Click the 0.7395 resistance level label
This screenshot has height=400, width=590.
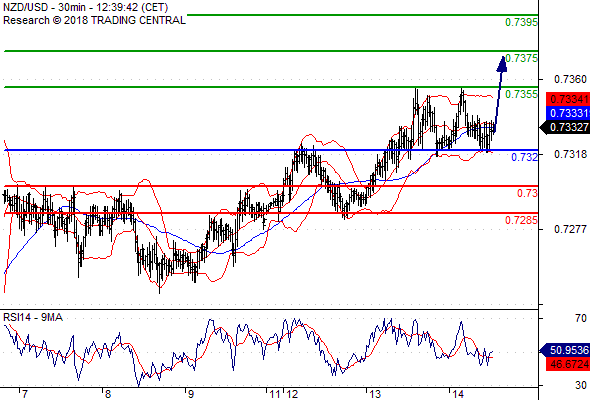[x=521, y=22]
